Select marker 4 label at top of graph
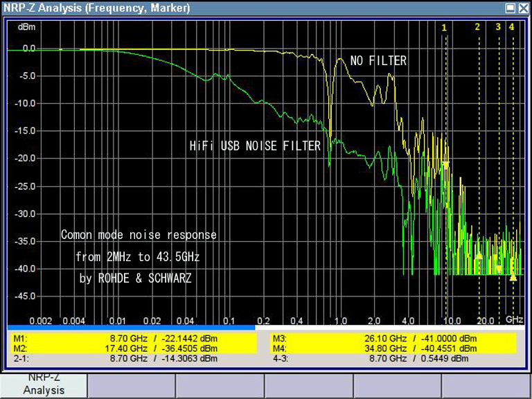Screen dimensions: 532x399 pos(512,26)
